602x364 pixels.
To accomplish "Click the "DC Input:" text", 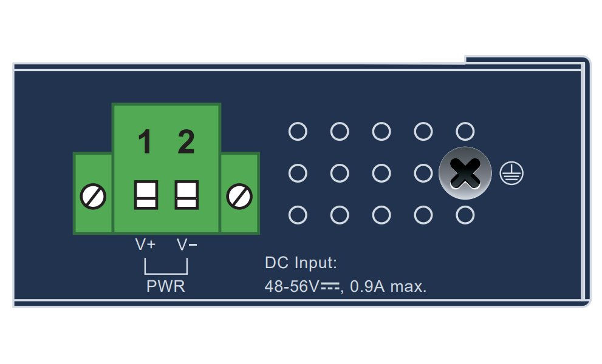I will click(x=301, y=263).
